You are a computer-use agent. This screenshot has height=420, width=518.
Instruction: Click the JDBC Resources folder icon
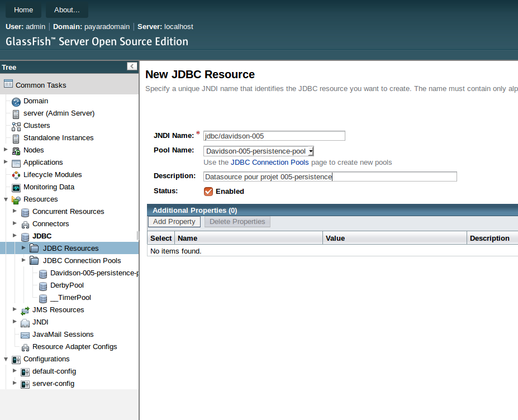[34, 248]
